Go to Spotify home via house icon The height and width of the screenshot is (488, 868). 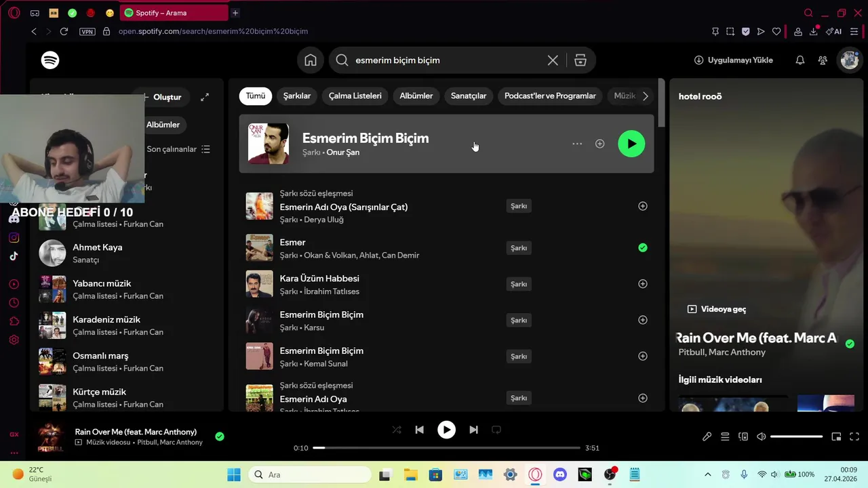[x=311, y=60]
